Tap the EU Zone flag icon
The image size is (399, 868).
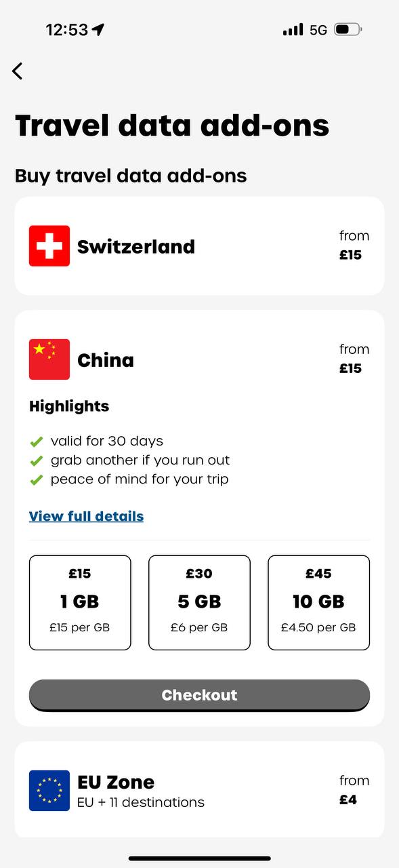click(49, 791)
